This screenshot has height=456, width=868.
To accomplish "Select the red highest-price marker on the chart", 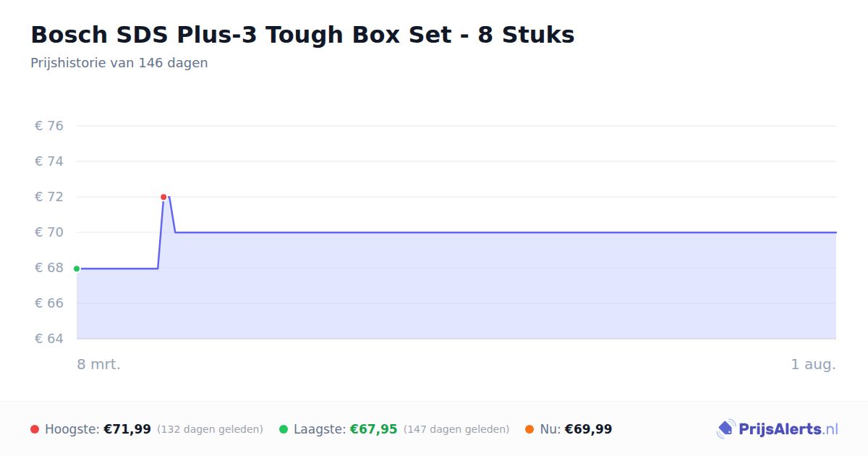I will pyautogui.click(x=163, y=197).
